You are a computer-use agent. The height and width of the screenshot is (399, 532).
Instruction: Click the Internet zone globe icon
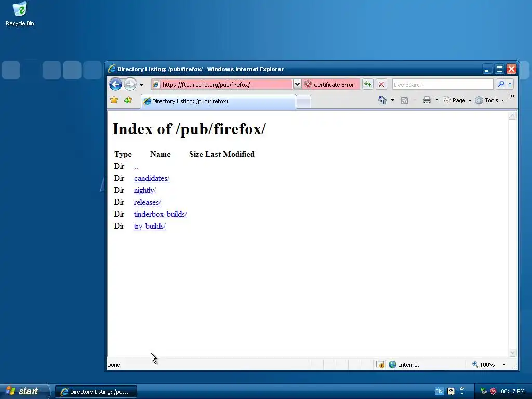point(393,364)
